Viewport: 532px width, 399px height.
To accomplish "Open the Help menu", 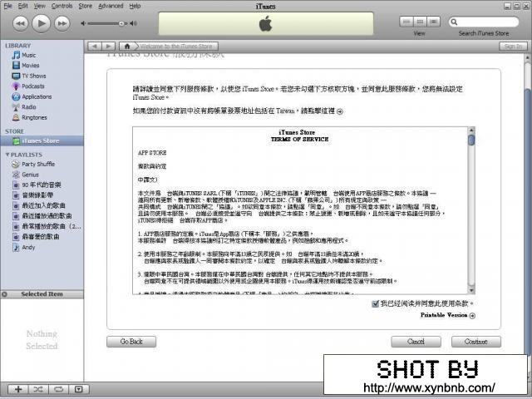I will (x=135, y=6).
